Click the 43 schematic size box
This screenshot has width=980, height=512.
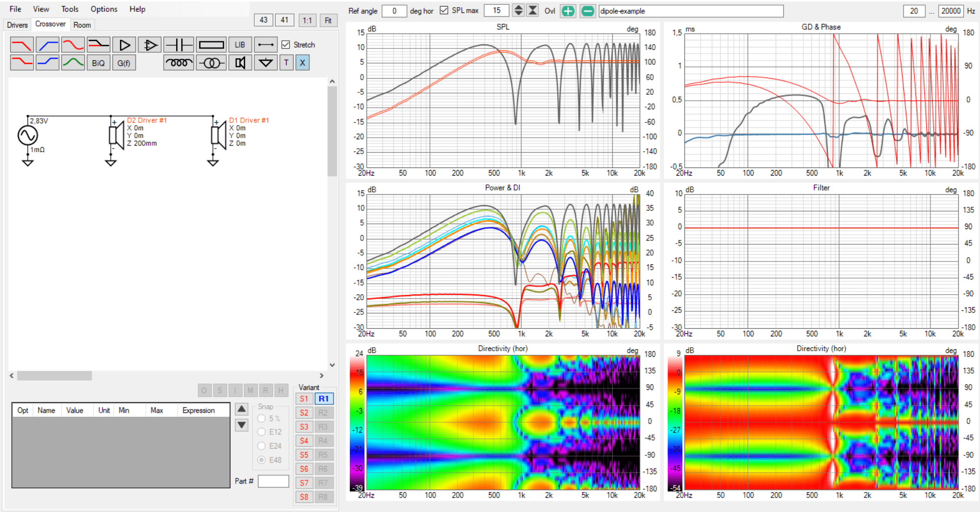(264, 20)
